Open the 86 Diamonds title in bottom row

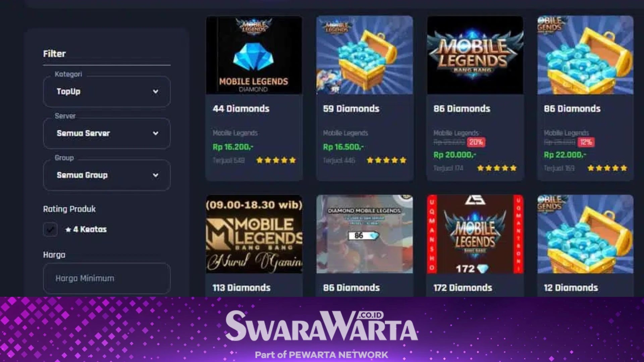pos(351,288)
